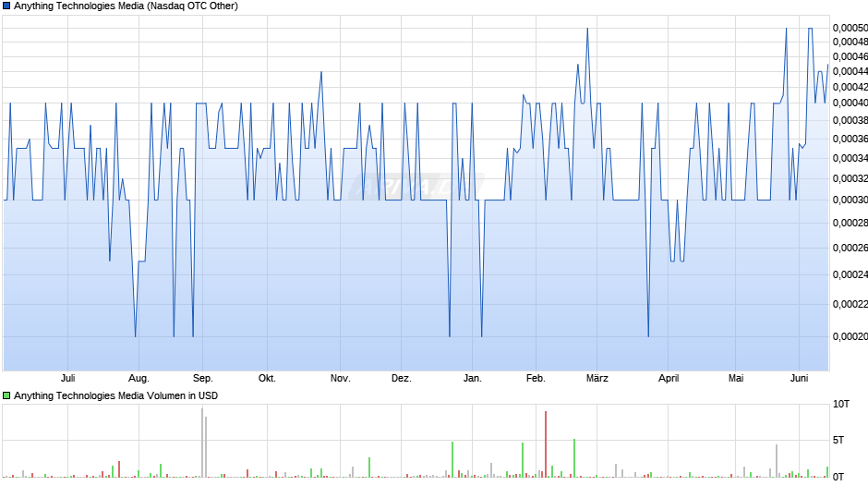
Task: Click the 0T volume axis label
Action: [x=838, y=477]
